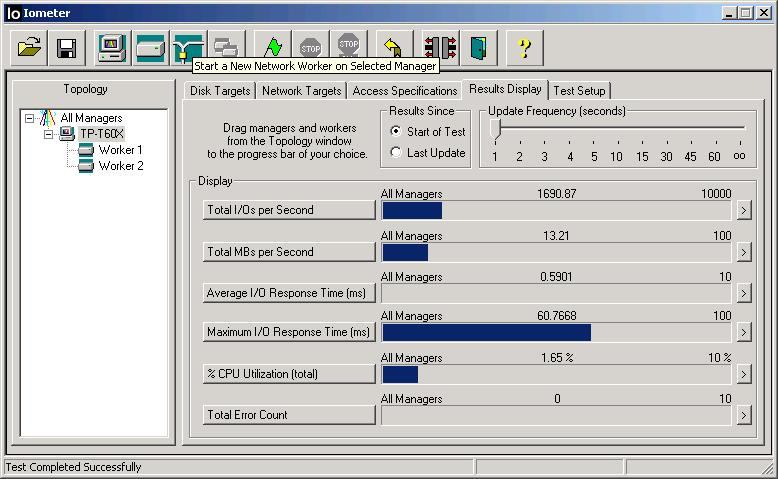
Task: Click the Worker 2 disk icon
Action: click(x=86, y=166)
